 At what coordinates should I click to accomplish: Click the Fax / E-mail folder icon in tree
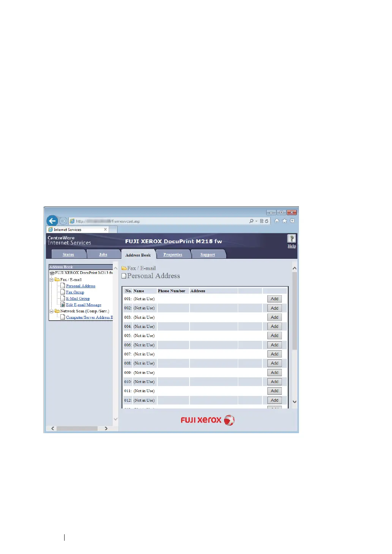(x=57, y=279)
